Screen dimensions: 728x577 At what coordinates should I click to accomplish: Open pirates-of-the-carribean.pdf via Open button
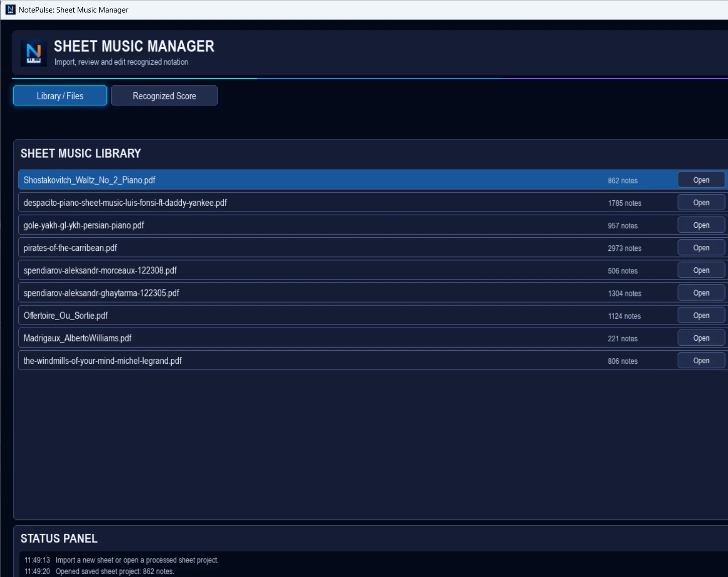pyautogui.click(x=701, y=247)
